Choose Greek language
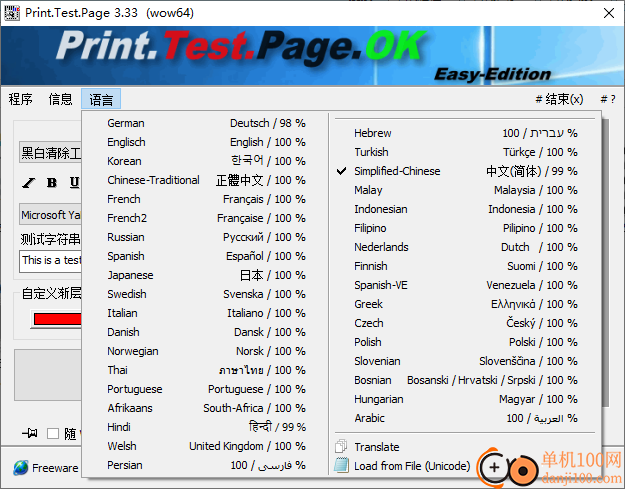The width and height of the screenshot is (625, 489). [465, 304]
